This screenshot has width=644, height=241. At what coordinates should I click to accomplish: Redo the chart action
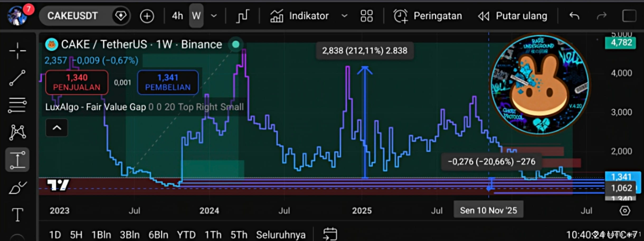tap(602, 16)
